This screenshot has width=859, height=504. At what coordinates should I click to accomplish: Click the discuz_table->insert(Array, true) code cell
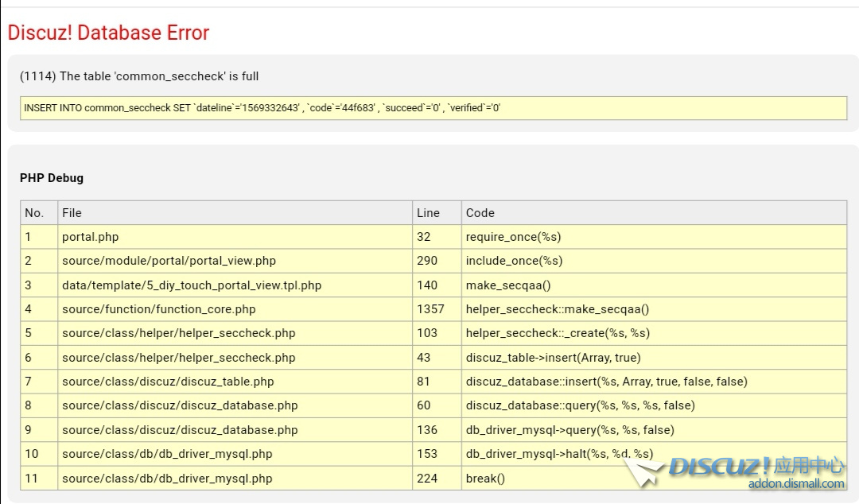pyautogui.click(x=553, y=358)
